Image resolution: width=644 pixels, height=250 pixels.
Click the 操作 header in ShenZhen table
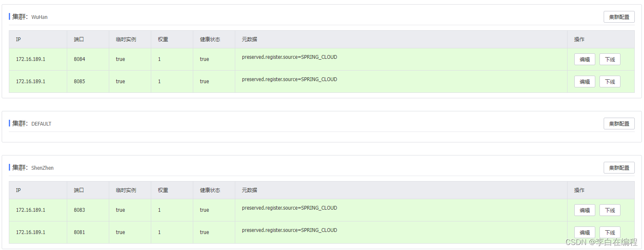[x=579, y=190]
